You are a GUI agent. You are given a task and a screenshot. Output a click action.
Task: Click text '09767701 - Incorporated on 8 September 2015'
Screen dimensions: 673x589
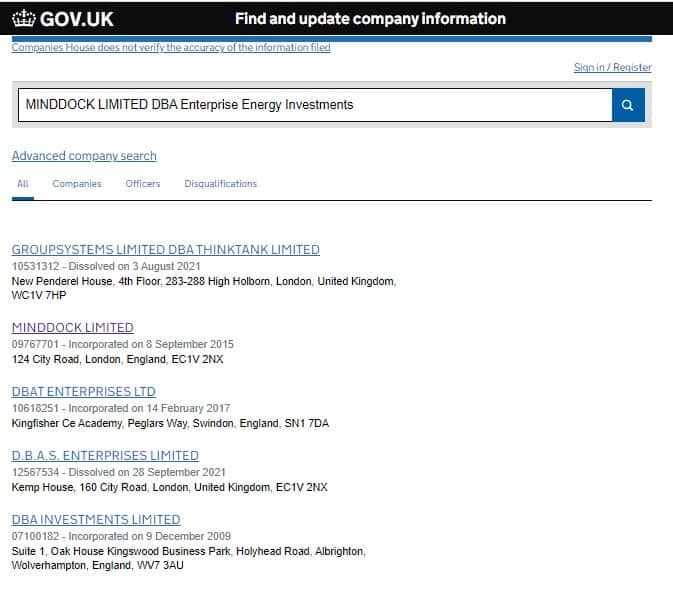click(123, 344)
